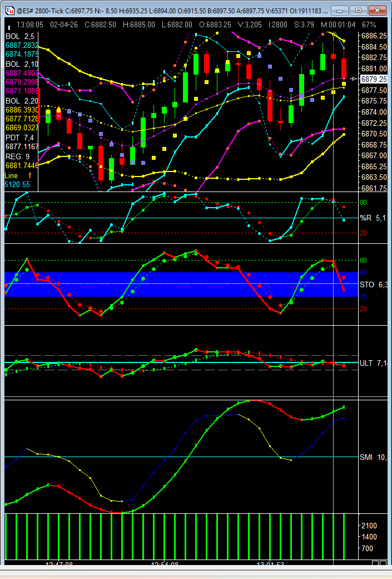Maximize the @ES# 2800-Tick chart window

point(359,10)
